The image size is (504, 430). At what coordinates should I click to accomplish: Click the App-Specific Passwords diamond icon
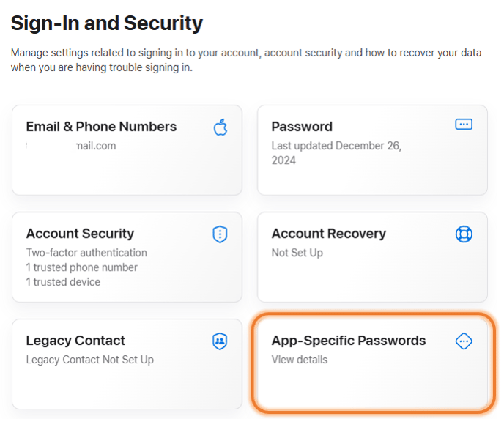click(464, 341)
